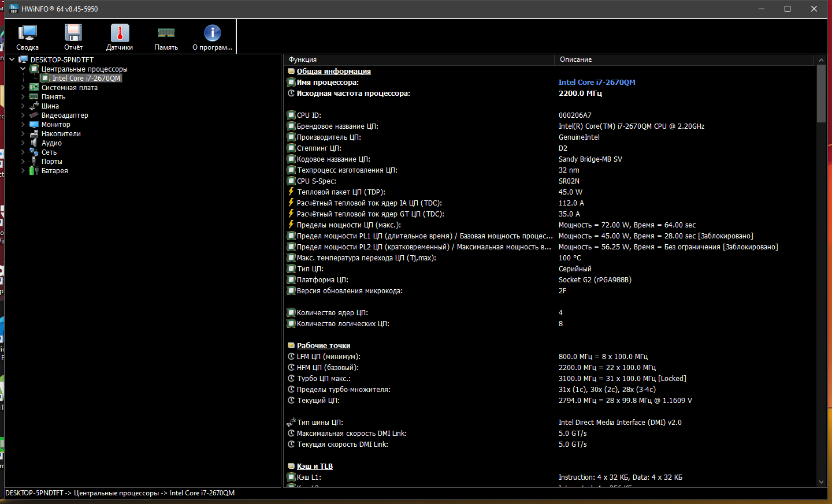Open Датчики sensors thermometer icon
Screen dimensions: 832x504
(x=120, y=38)
